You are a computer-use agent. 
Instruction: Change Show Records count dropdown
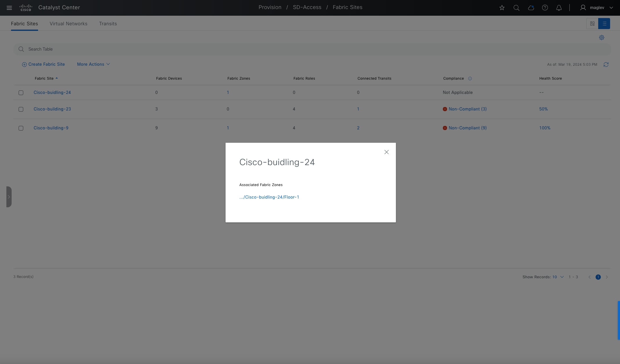click(x=558, y=277)
